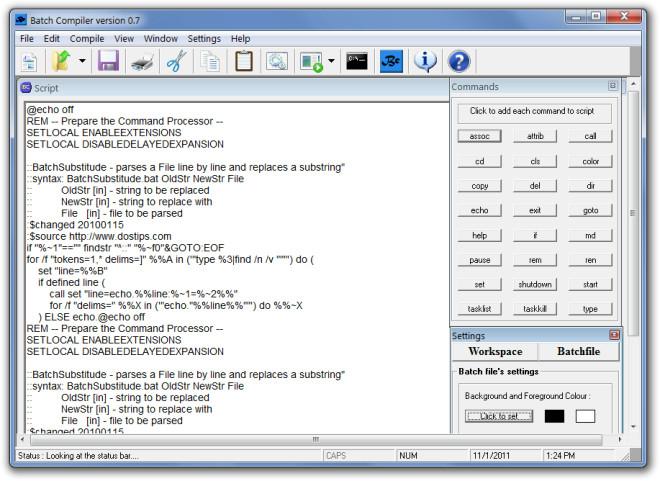
Task: Click the taskkill command button
Action: [535, 309]
